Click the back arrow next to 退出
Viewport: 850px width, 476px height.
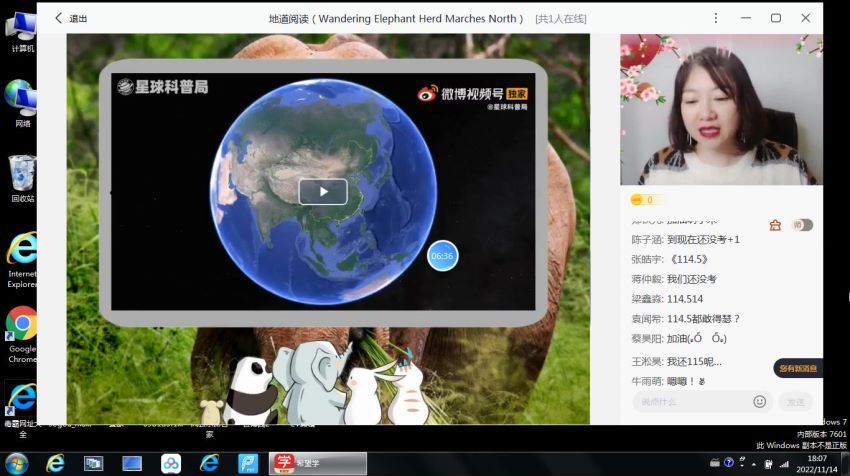pyautogui.click(x=59, y=18)
